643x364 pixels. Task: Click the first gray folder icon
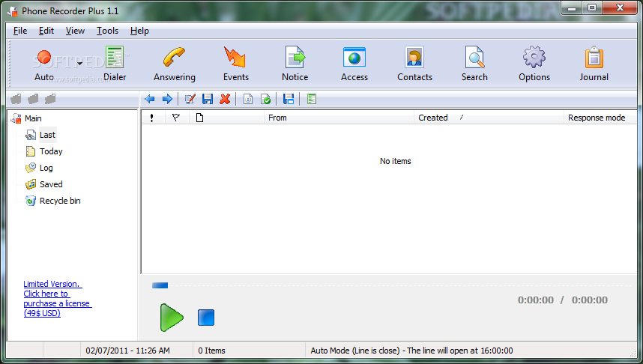(16, 99)
